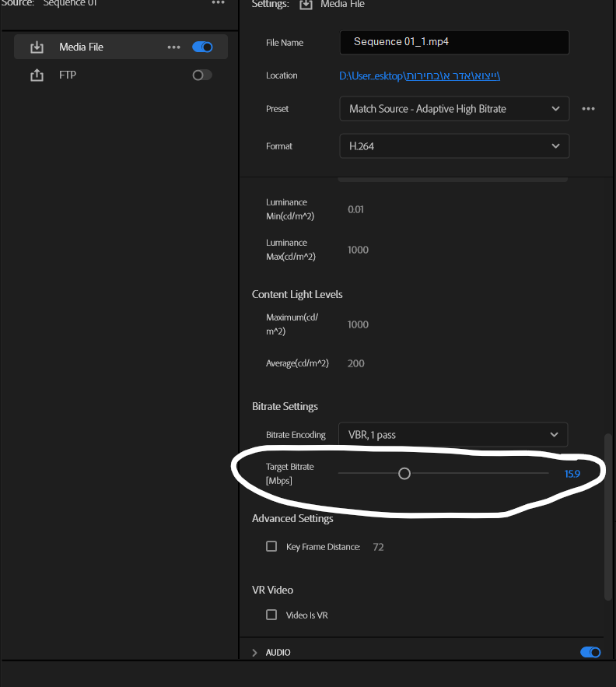616x687 pixels.
Task: Disable the Media File export toggle
Action: coord(202,47)
